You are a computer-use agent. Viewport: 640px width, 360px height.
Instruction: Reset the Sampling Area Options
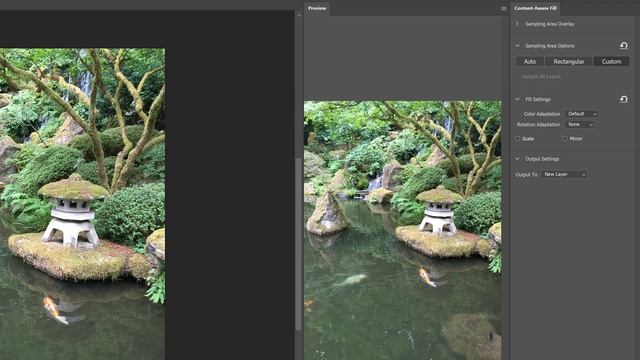[x=624, y=46]
